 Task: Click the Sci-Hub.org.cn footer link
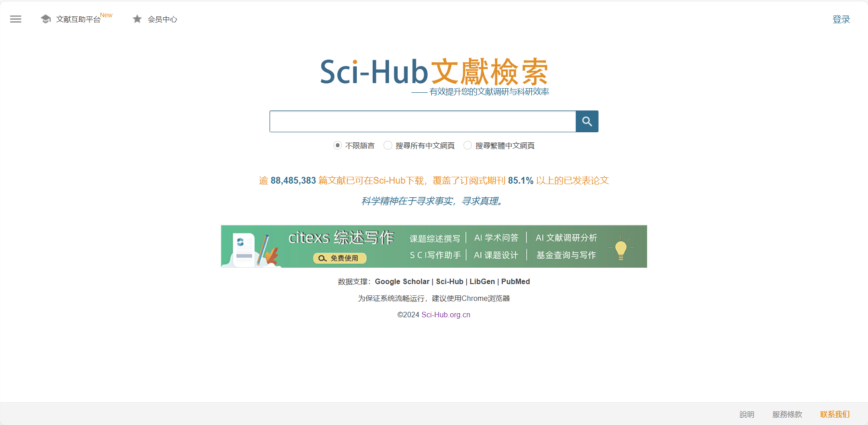[x=446, y=315]
